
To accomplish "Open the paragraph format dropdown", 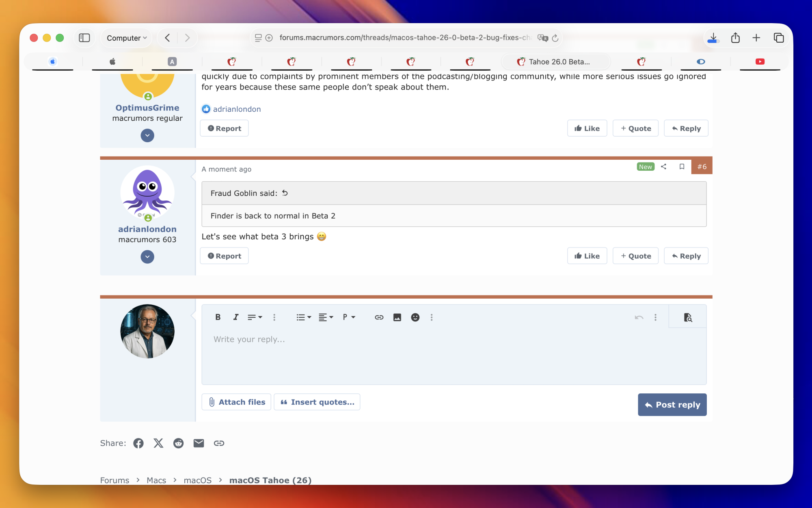I will pos(348,317).
